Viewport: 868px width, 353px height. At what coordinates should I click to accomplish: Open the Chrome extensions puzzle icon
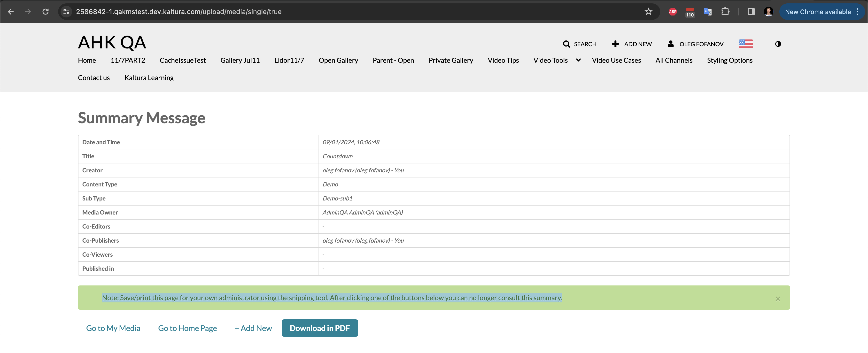[x=725, y=12]
